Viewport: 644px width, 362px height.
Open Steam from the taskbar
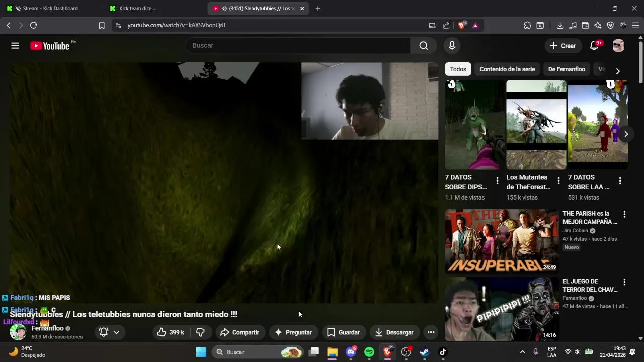coord(424,352)
